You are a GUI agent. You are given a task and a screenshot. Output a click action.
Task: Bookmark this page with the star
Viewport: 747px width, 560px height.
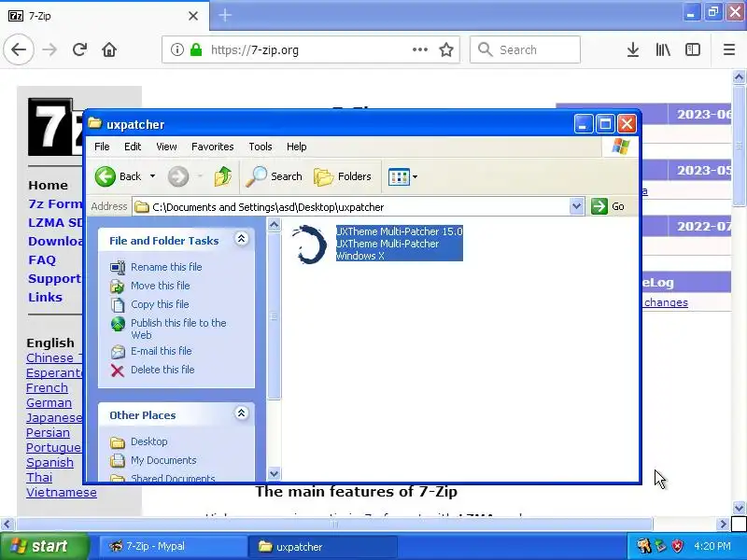(446, 49)
